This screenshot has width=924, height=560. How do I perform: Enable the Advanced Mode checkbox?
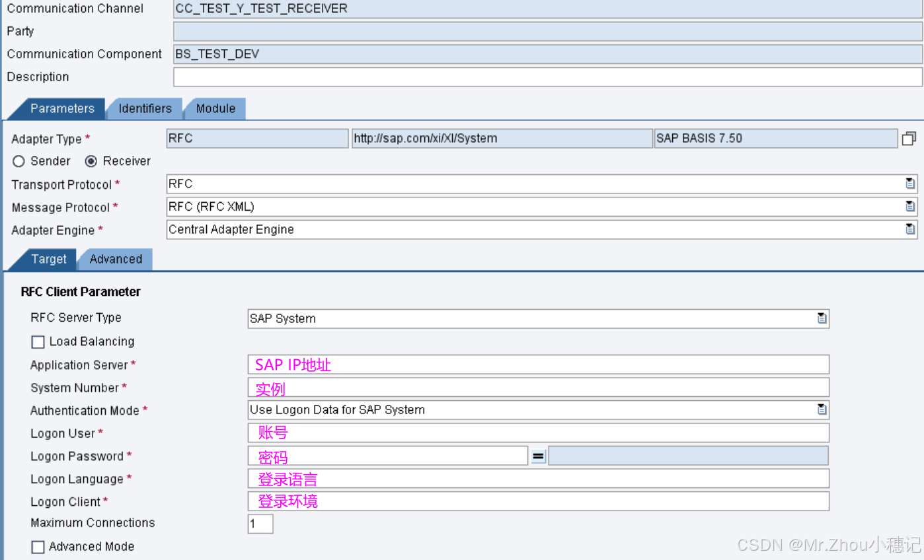tap(38, 547)
